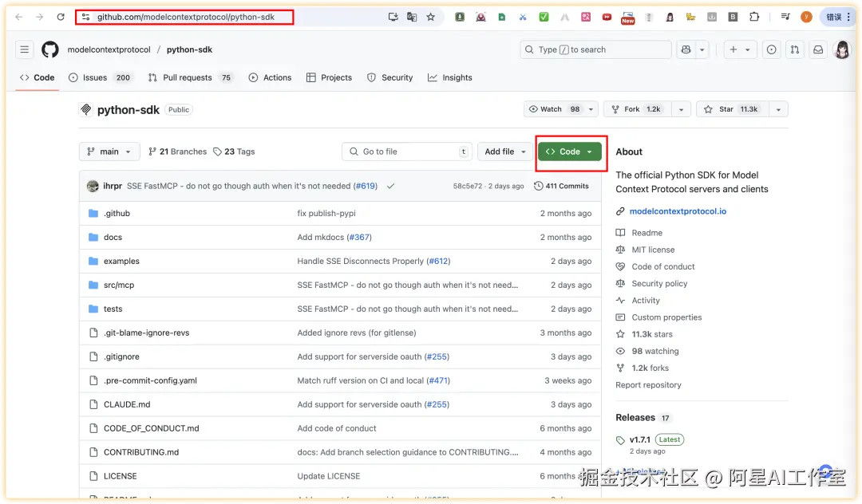Open GitHub Copilot icon in header
This screenshot has height=504, width=862.
click(686, 49)
